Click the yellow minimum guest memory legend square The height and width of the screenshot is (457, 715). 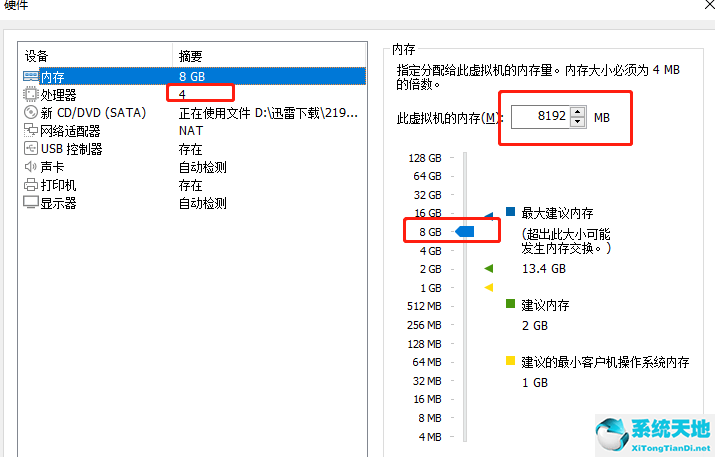510,361
